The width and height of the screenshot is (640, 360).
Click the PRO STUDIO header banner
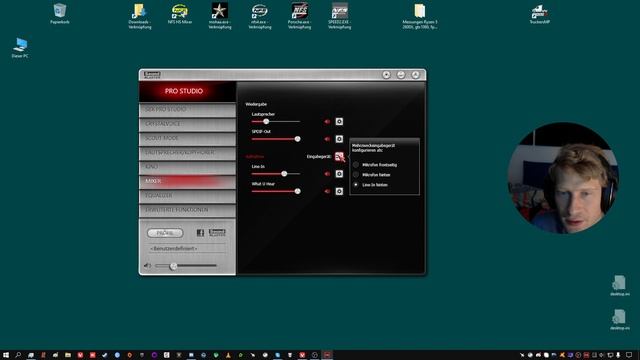coord(187,91)
